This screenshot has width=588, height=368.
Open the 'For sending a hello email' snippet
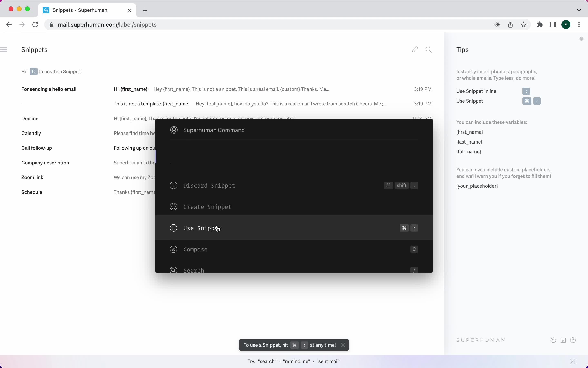click(x=226, y=89)
